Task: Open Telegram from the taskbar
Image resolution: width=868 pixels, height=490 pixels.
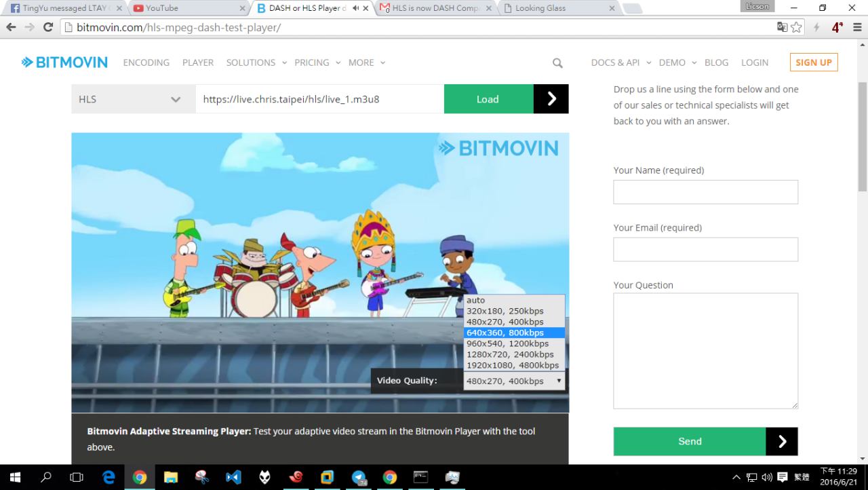Action: (x=359, y=477)
